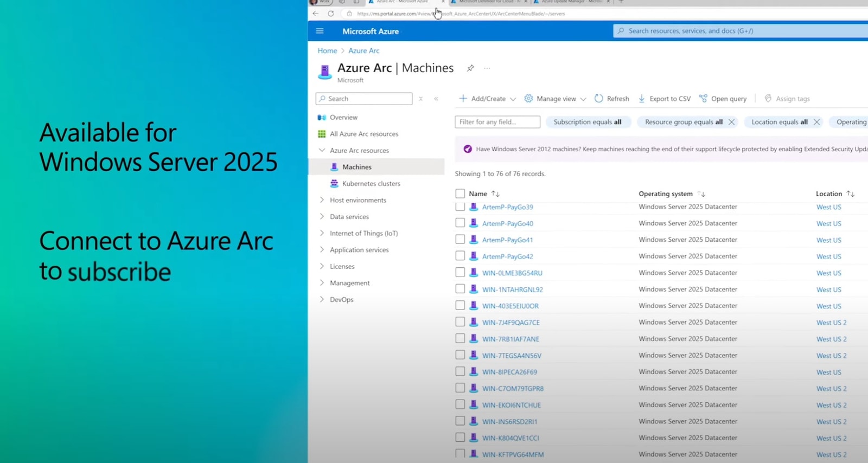Screen dimensions: 868x463
Task: Expand Internet of Things (IoT) section
Action: [322, 233]
